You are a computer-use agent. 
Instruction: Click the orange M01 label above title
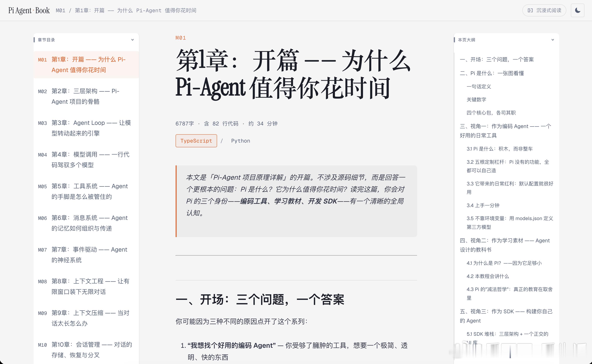pos(180,38)
